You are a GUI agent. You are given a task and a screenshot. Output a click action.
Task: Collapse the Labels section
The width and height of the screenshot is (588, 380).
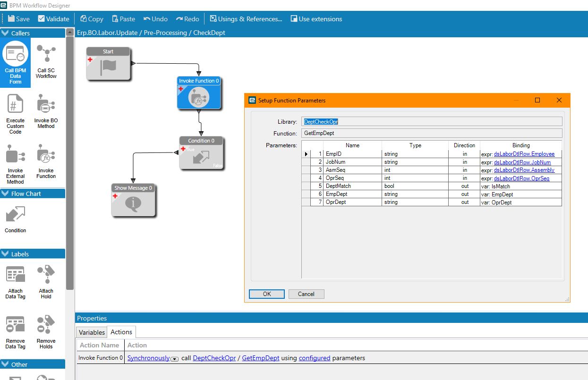(5, 254)
